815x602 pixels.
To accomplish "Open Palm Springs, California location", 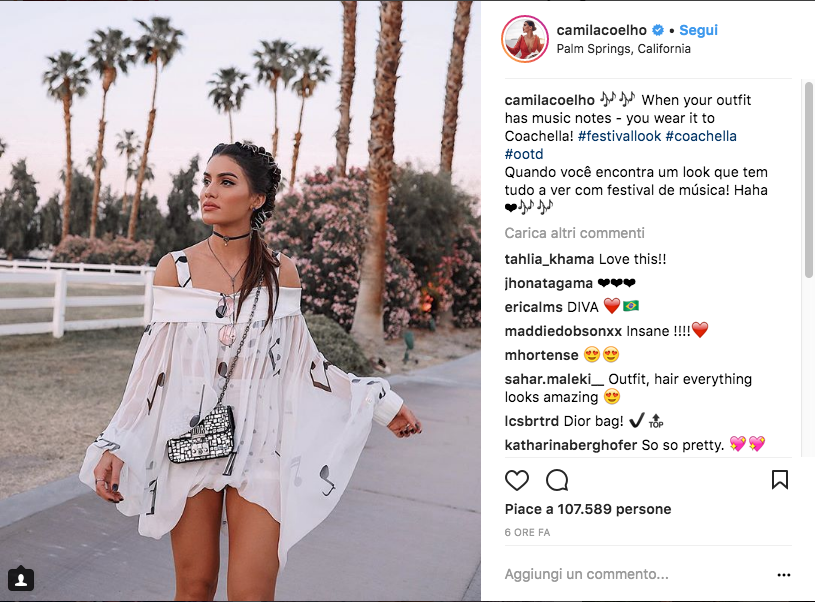I will coord(623,49).
